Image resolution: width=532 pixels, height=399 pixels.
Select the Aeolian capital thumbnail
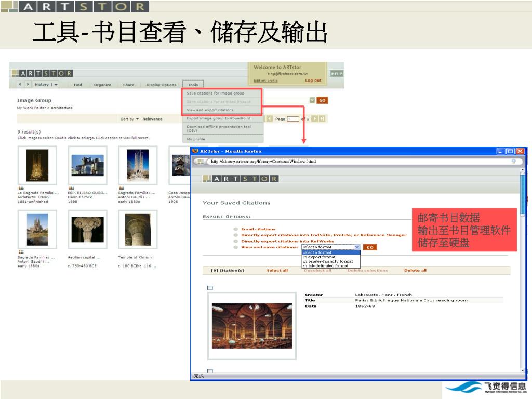click(87, 229)
